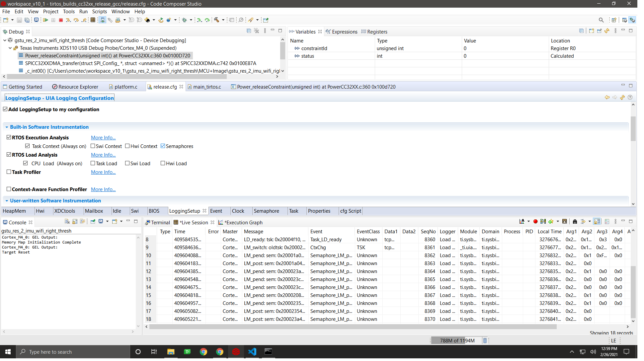Switch to the Semaphore config tab
644x361 pixels.
[266, 211]
